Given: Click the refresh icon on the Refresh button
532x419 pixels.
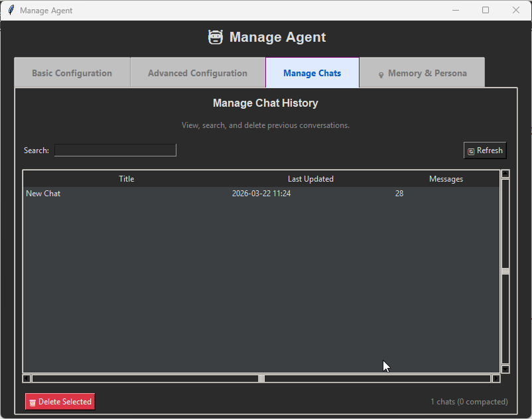Looking at the screenshot, I should click(x=471, y=150).
